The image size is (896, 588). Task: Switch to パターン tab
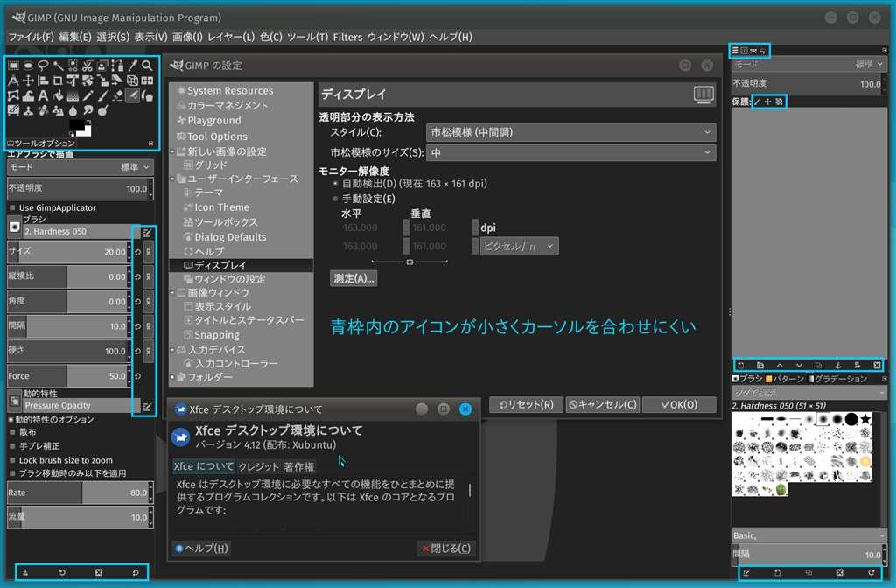click(x=785, y=379)
